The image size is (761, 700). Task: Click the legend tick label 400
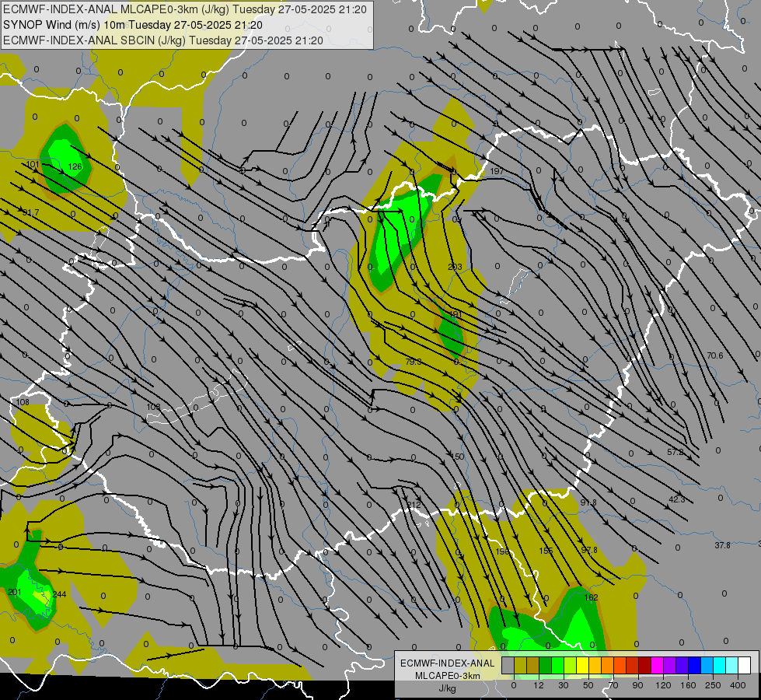click(x=738, y=685)
